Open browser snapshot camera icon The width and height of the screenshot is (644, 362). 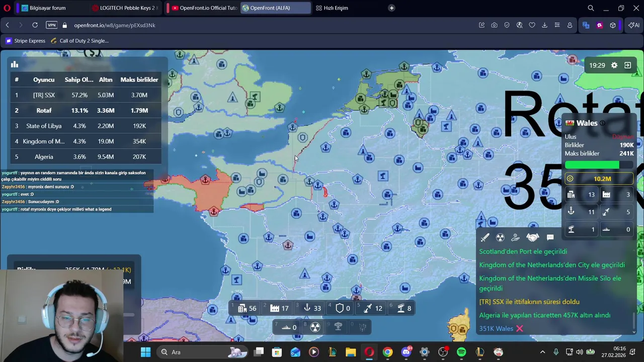(494, 25)
